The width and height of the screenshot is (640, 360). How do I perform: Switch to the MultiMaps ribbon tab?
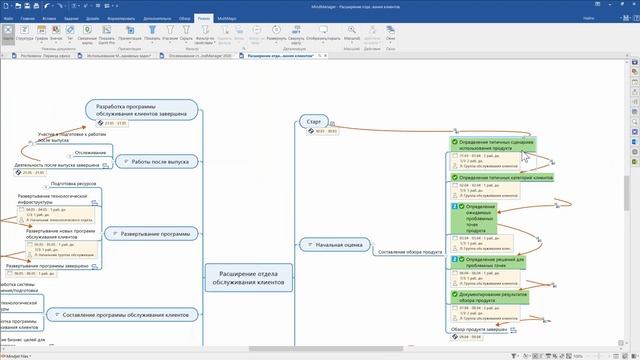pyautogui.click(x=227, y=18)
